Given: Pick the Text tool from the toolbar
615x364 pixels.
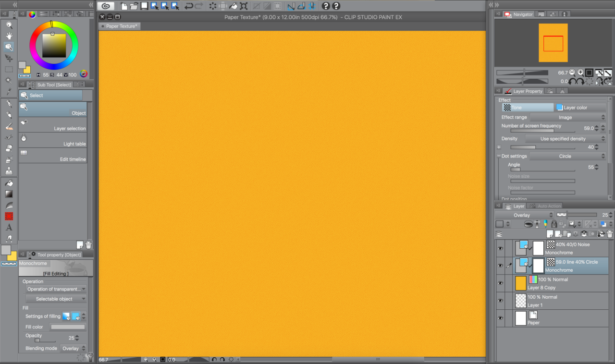Looking at the screenshot, I should pyautogui.click(x=9, y=227).
